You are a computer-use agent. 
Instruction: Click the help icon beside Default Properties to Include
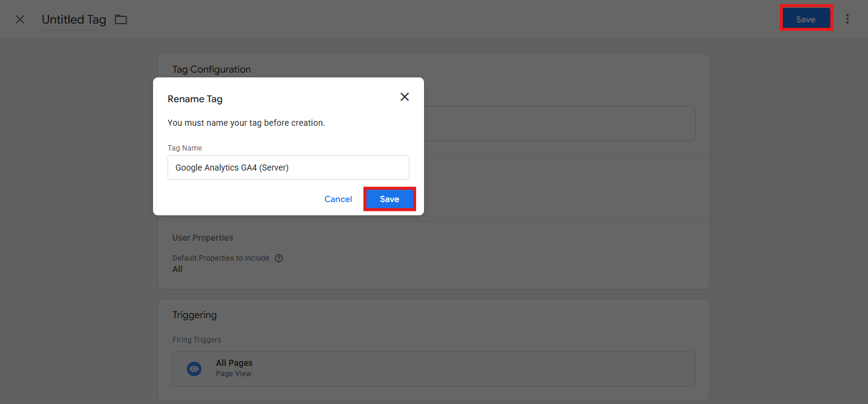pyautogui.click(x=279, y=258)
